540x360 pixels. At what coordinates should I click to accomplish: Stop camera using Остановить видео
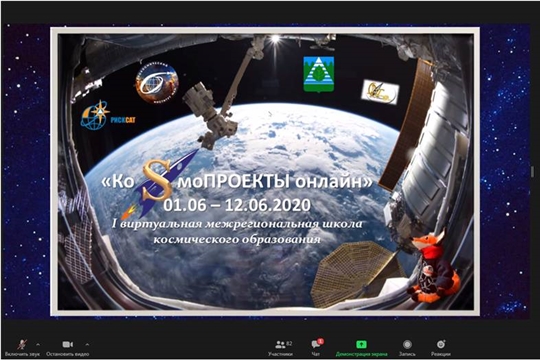coord(68,348)
